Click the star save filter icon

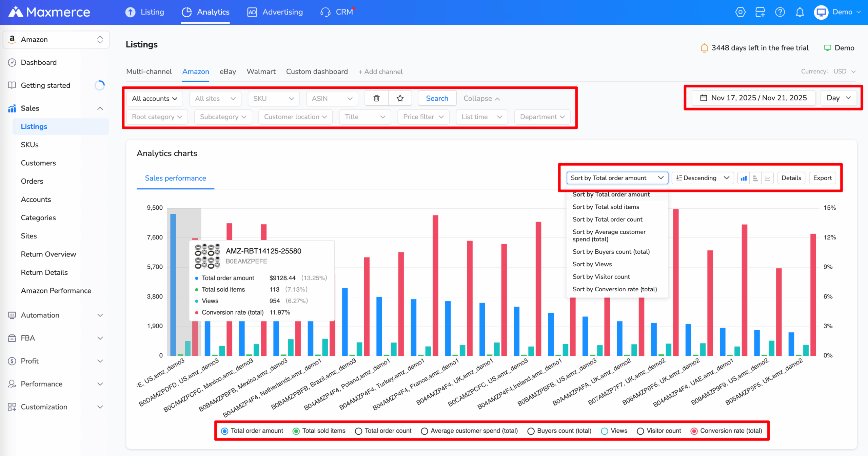click(400, 98)
